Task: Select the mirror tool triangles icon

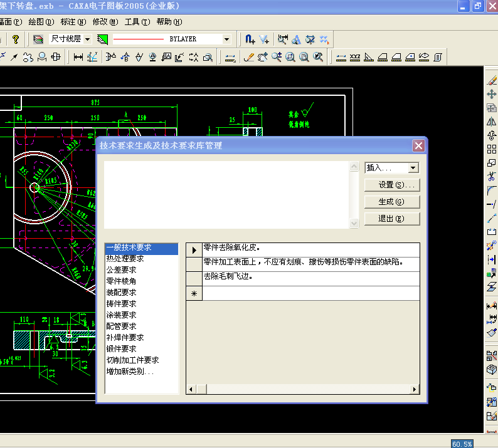Action: pos(492,122)
